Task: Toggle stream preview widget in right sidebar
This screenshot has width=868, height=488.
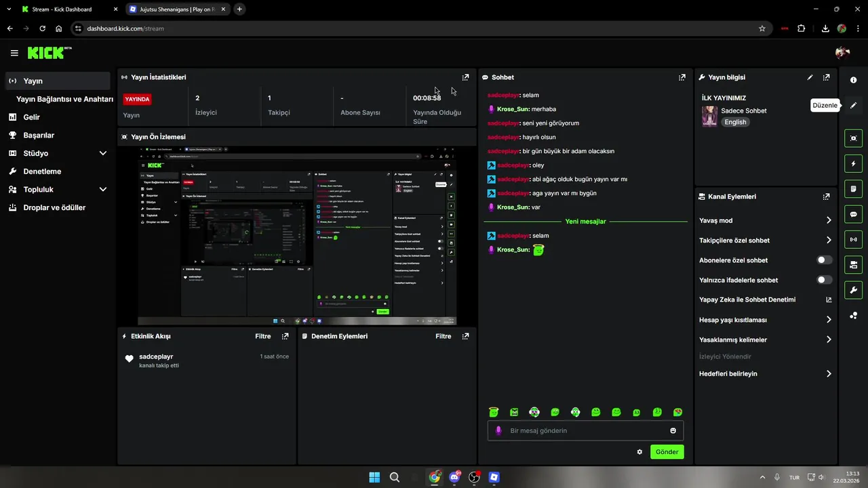Action: [x=853, y=138]
